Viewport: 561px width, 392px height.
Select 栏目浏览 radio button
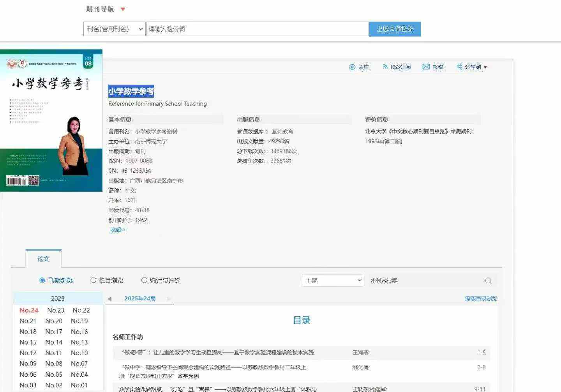click(x=93, y=280)
